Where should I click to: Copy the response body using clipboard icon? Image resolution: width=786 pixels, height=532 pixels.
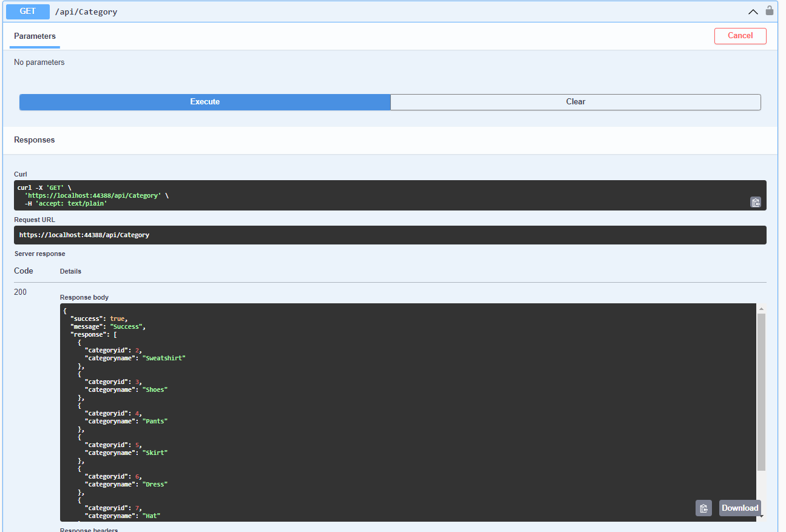click(x=703, y=508)
